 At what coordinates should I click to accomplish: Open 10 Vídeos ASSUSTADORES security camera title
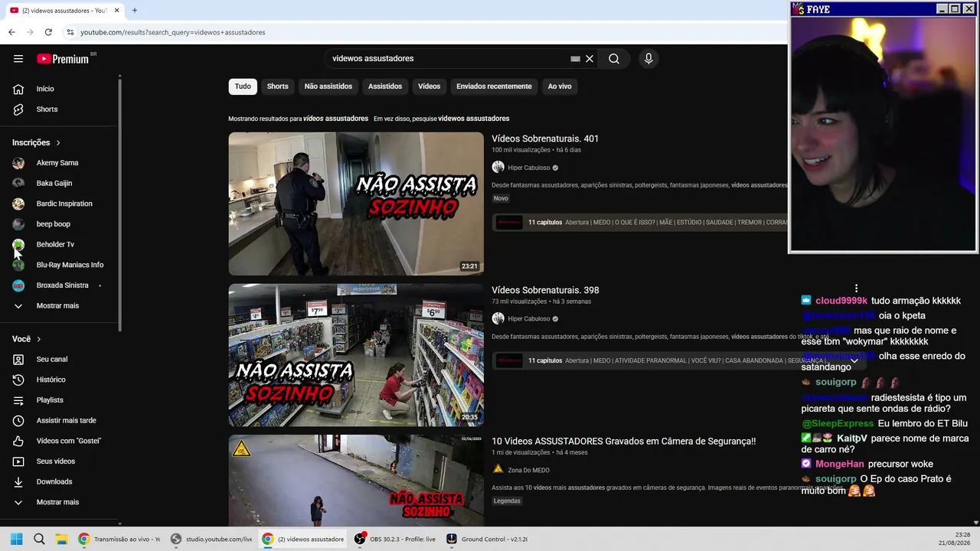click(x=623, y=442)
